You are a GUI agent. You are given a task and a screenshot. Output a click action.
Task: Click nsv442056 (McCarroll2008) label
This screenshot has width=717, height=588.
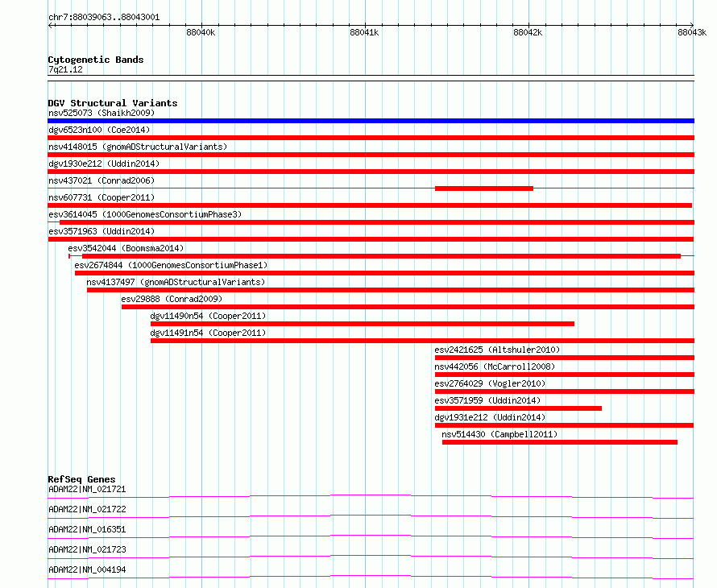(x=495, y=366)
